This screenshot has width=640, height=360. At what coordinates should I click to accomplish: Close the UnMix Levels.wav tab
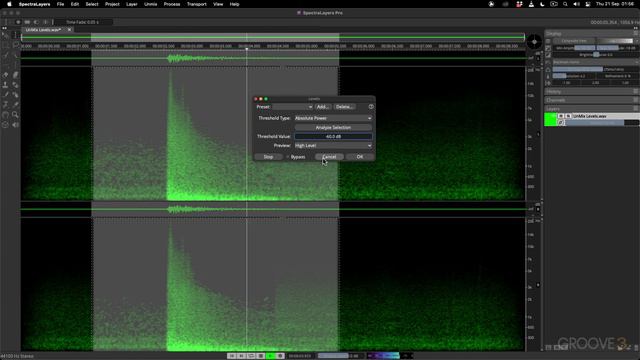click(69, 30)
